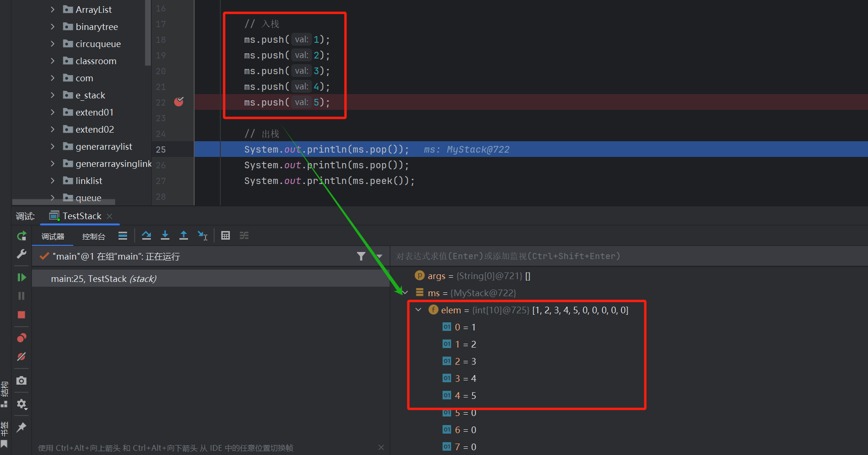Click the evaluate expression input field

pyautogui.click(x=629, y=256)
